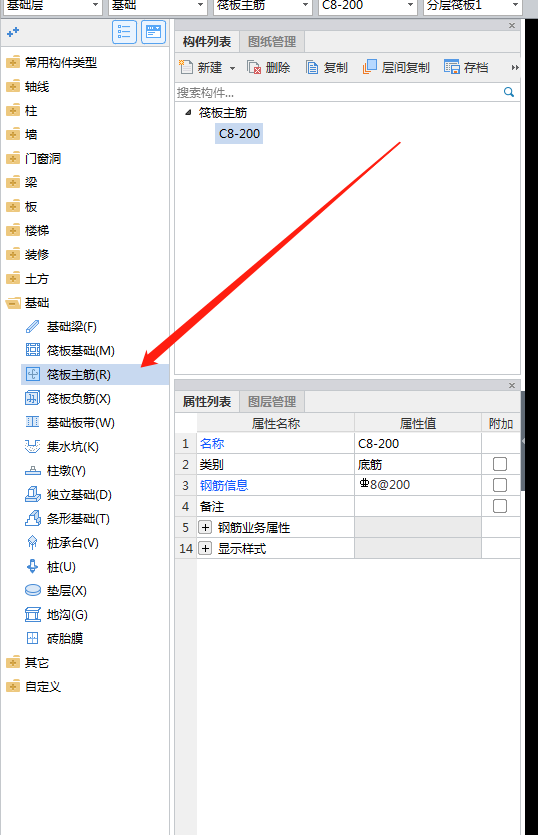Open the 基础层 floor dropdown
538x835 pixels.
tap(51, 6)
